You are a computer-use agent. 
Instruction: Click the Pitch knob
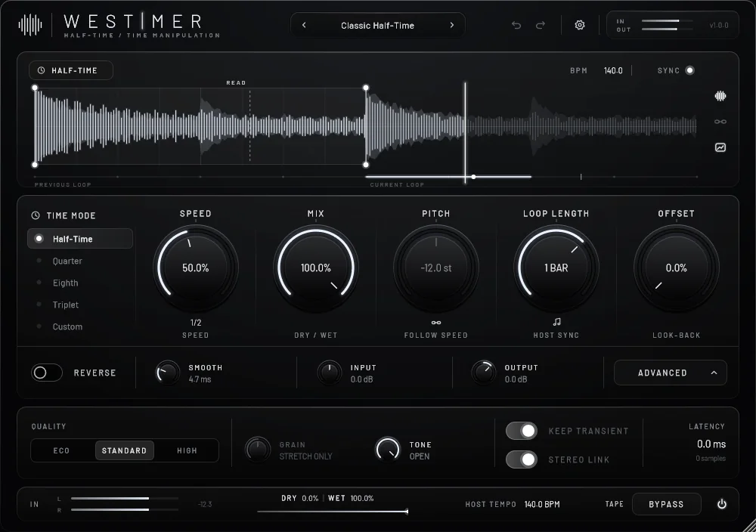tap(436, 268)
